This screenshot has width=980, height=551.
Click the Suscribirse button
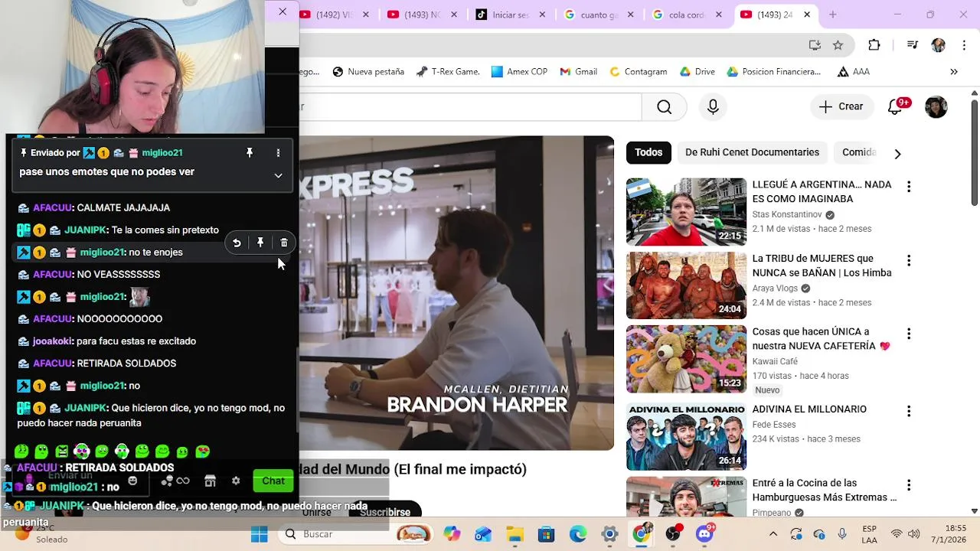click(385, 512)
